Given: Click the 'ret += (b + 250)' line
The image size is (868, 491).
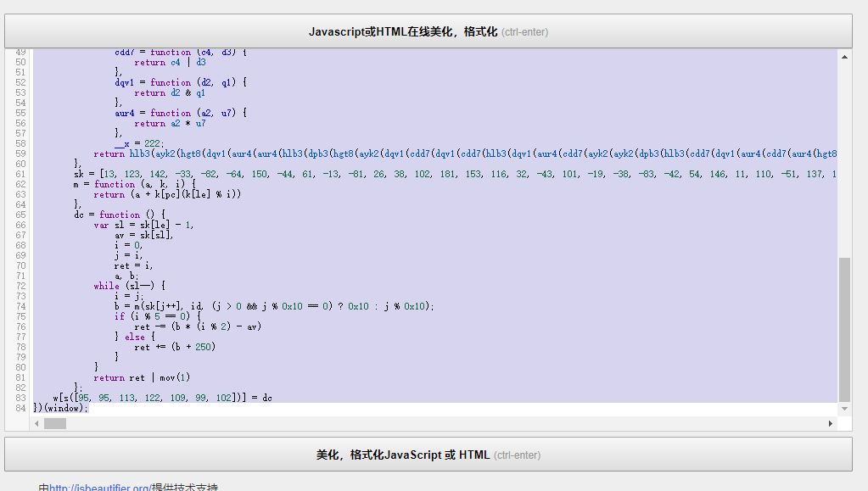Looking at the screenshot, I should coord(175,347).
